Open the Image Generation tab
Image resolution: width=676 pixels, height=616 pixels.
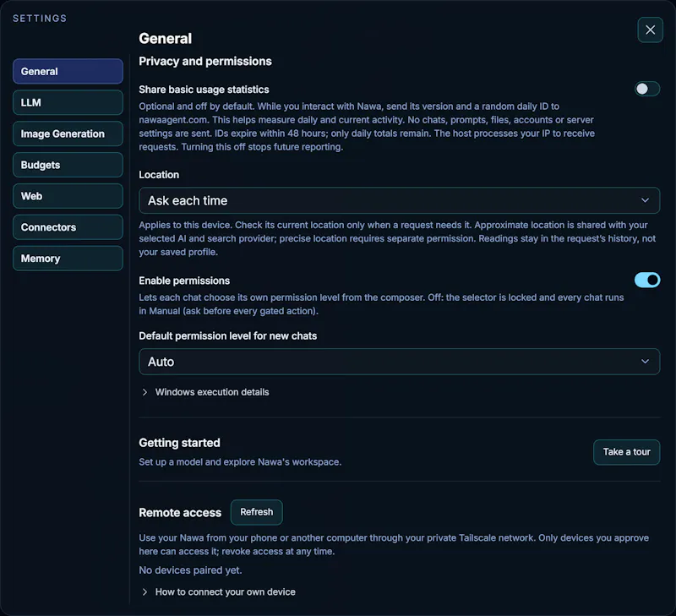[x=68, y=134]
